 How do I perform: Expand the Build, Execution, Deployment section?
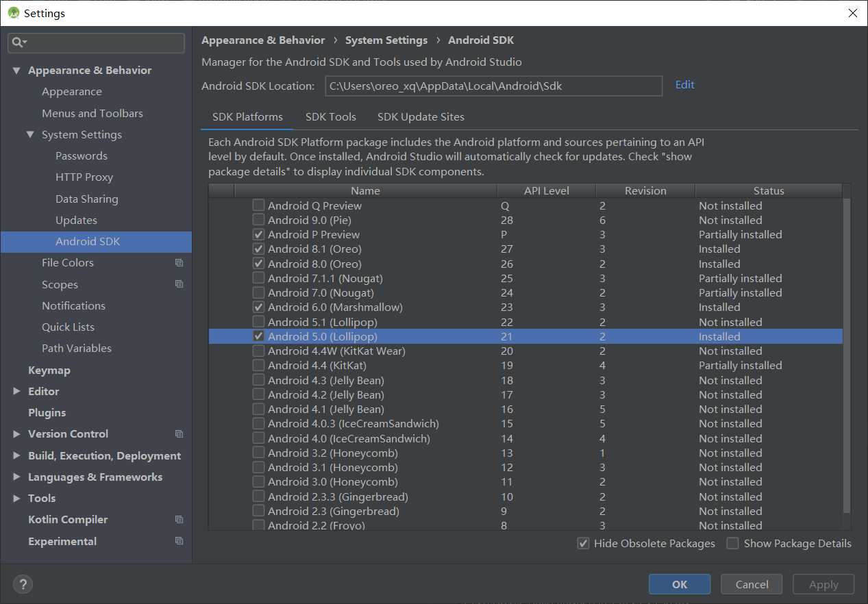[16, 456]
